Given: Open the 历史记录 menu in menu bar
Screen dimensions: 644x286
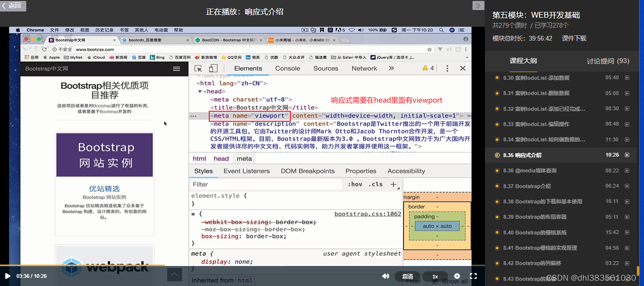Looking at the screenshot, I should [x=104, y=30].
